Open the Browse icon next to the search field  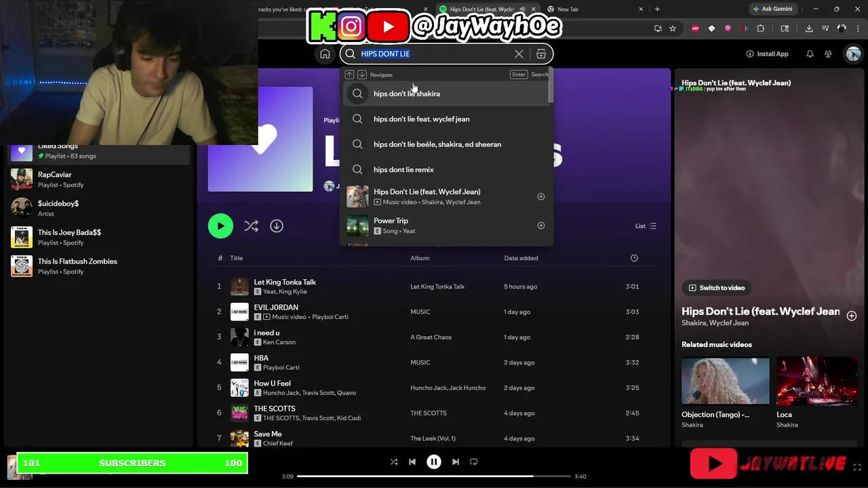coord(541,54)
